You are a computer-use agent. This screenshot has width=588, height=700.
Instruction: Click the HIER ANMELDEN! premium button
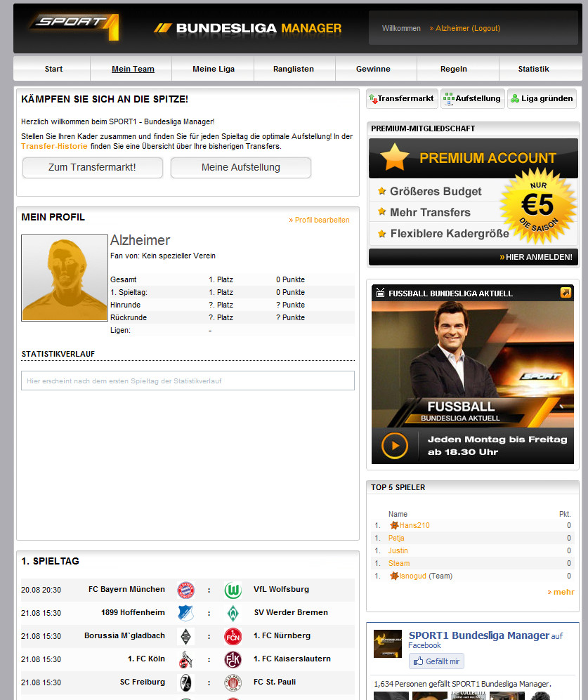[473, 257]
